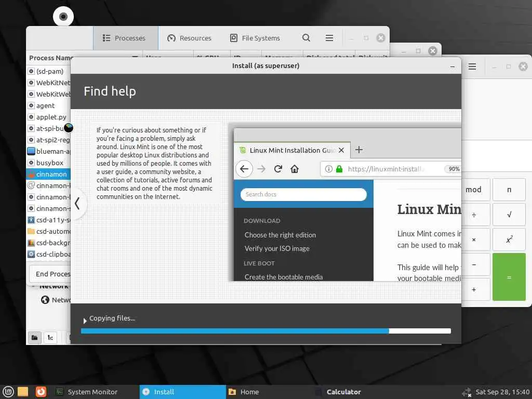This screenshot has height=399, width=532.
Task: Click the 90% zoom indicator
Action: click(454, 169)
